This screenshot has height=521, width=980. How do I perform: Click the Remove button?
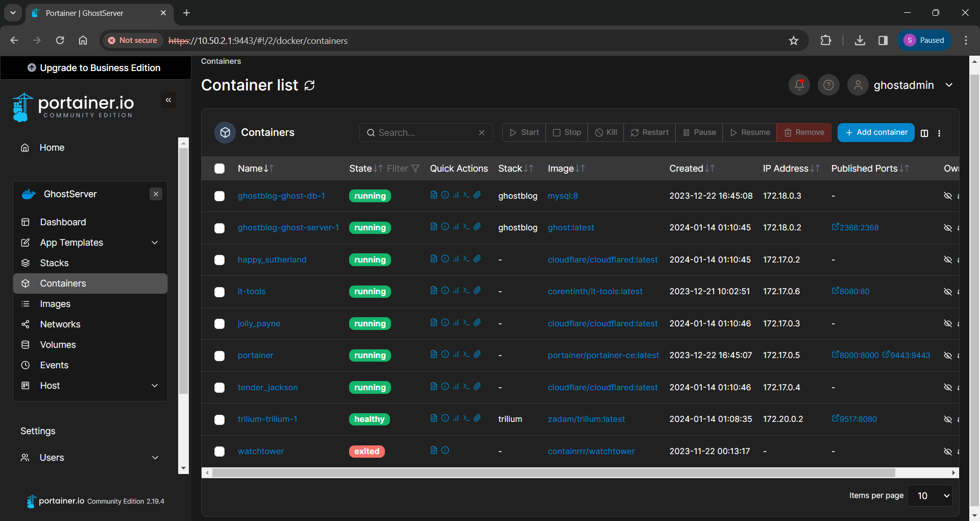coord(804,132)
